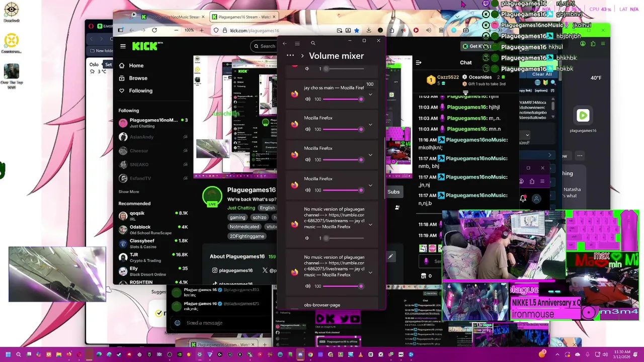
Task: Open Windows Start menu
Action: (x=8, y=354)
